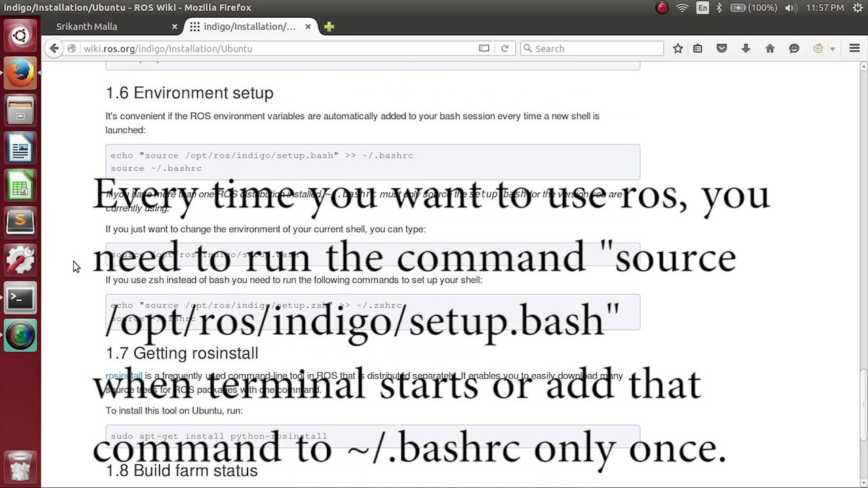Open system session gear menu

[x=857, y=7]
